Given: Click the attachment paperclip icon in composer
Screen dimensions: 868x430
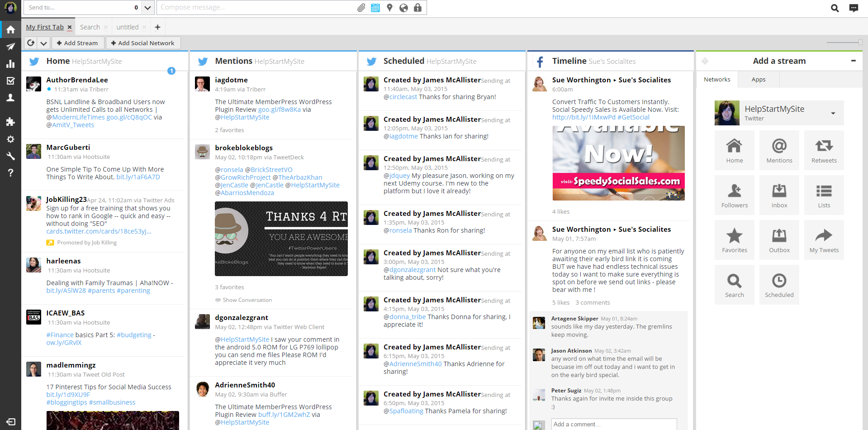Looking at the screenshot, I should 361,8.
